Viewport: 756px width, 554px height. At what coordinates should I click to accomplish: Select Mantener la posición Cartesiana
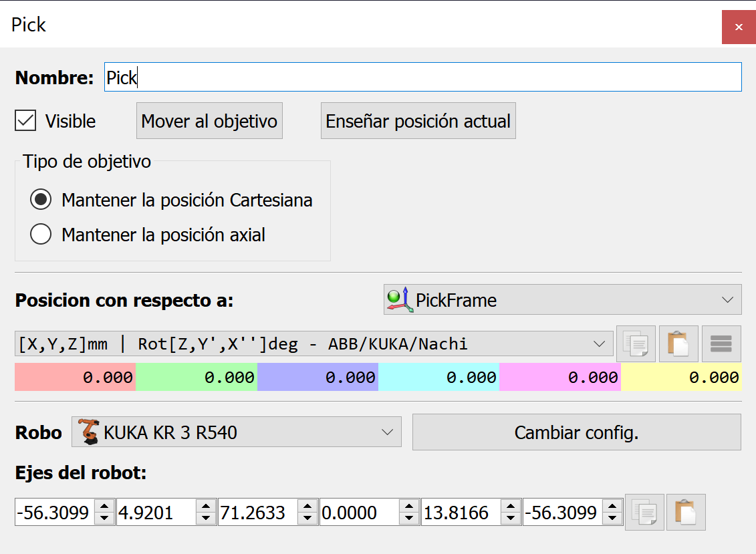pos(41,200)
